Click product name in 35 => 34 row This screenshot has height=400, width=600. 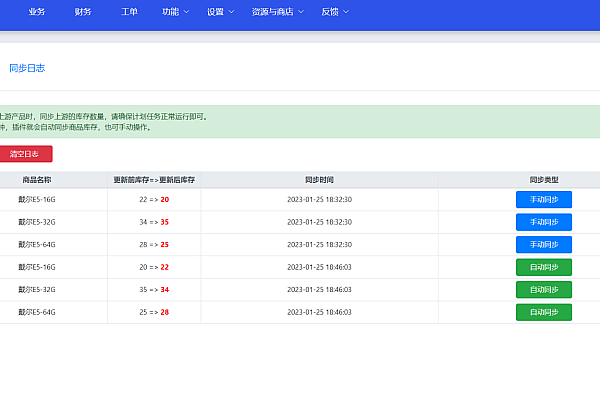37,290
